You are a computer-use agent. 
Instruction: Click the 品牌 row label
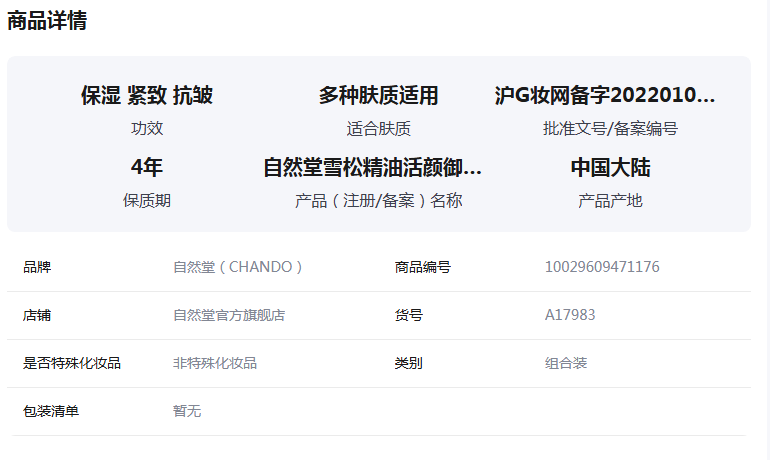click(x=37, y=267)
